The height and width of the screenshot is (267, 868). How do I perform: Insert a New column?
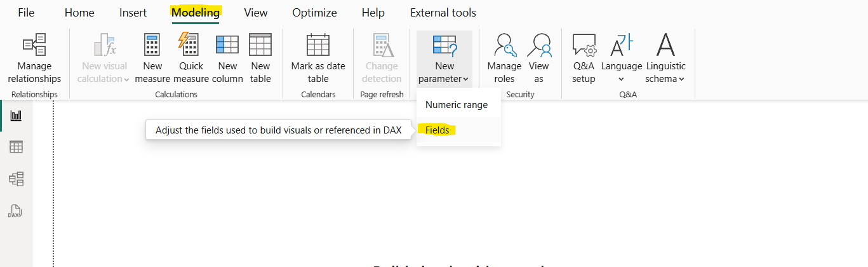pos(227,59)
